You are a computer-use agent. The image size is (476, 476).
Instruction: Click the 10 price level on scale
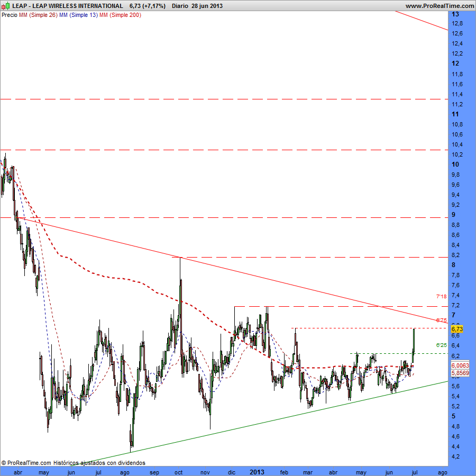[455, 164]
